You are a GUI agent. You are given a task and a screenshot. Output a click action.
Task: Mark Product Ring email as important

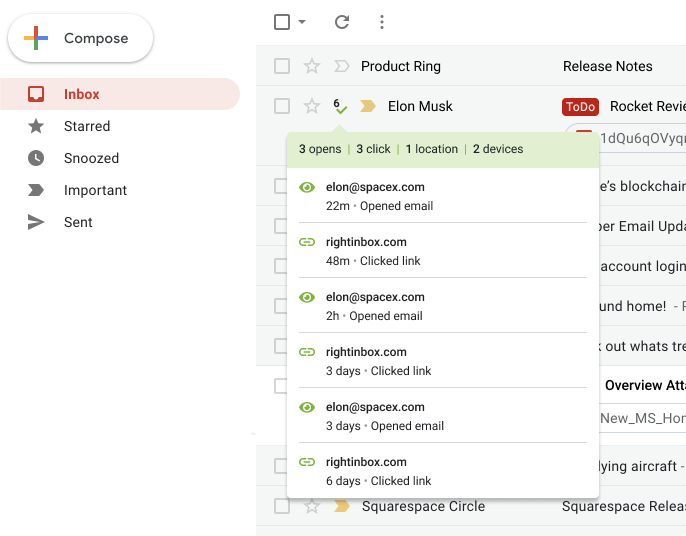pos(342,66)
